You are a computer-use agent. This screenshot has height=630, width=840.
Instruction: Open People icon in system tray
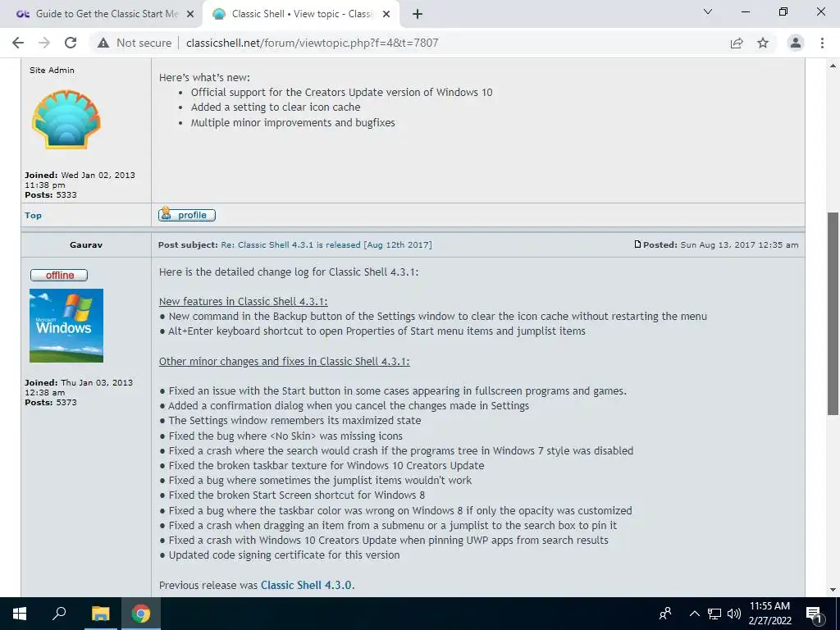tap(665, 614)
